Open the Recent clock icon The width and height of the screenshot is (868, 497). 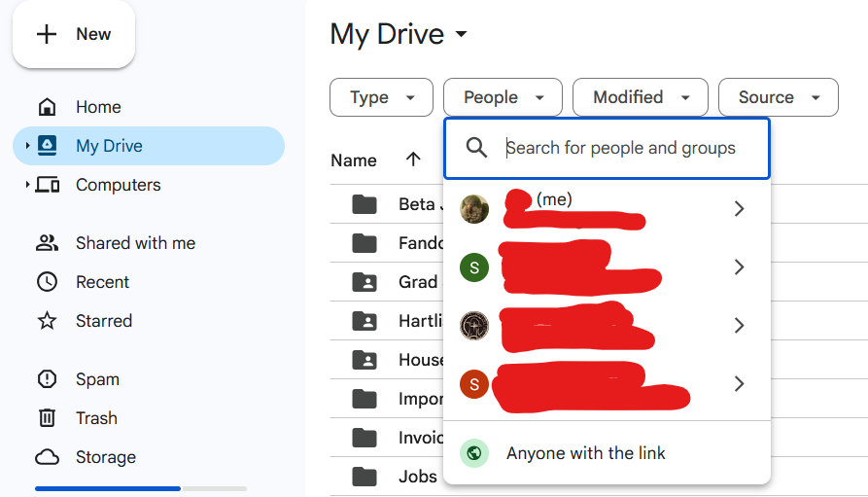[47, 282]
